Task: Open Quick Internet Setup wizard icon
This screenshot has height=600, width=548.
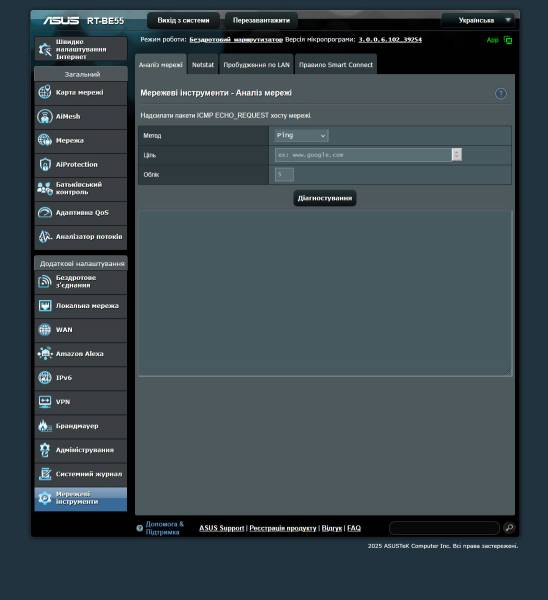Action: click(x=45, y=49)
